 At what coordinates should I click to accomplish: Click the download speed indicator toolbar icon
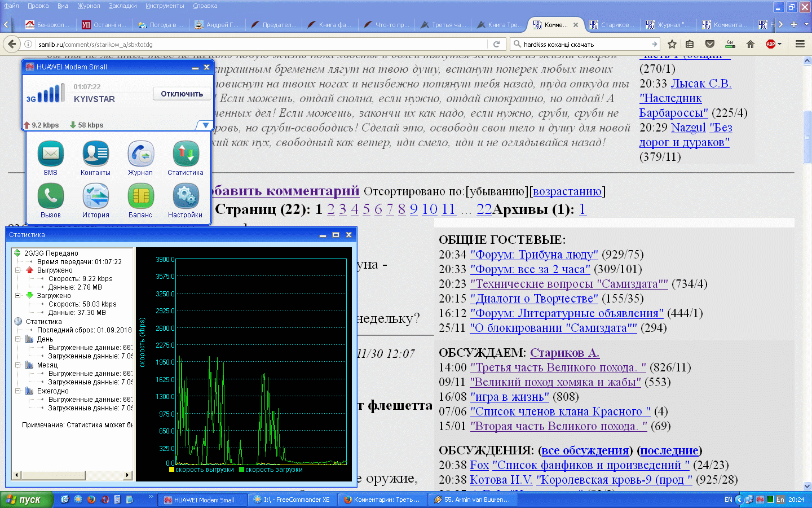[x=730, y=44]
